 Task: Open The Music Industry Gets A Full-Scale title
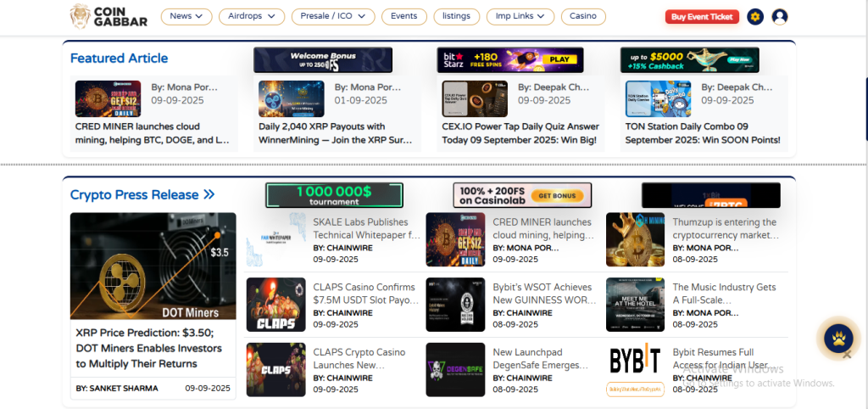724,294
